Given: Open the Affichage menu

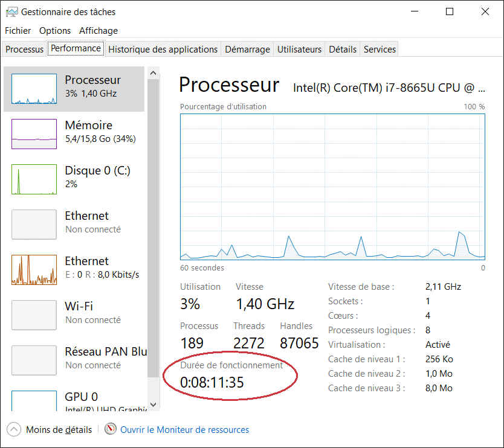Looking at the screenshot, I should click(99, 31).
